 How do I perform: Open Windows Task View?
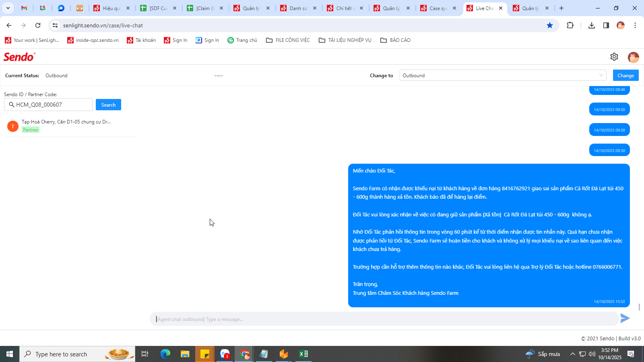tap(145, 354)
